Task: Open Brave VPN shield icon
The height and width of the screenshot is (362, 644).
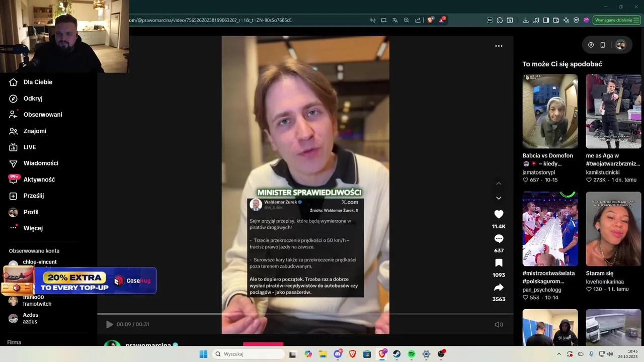Action: (576, 20)
